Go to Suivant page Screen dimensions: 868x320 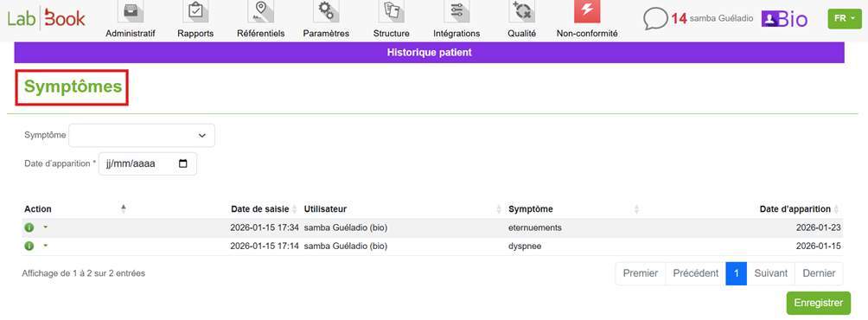[771, 273]
